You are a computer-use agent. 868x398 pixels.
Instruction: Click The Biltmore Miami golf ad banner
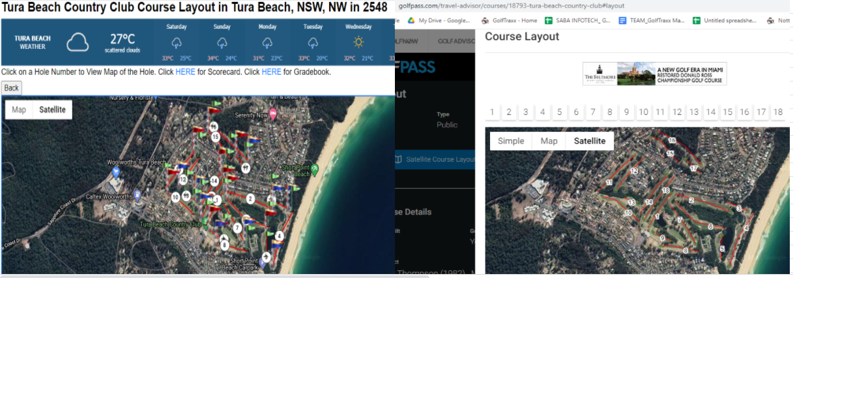[654, 74]
